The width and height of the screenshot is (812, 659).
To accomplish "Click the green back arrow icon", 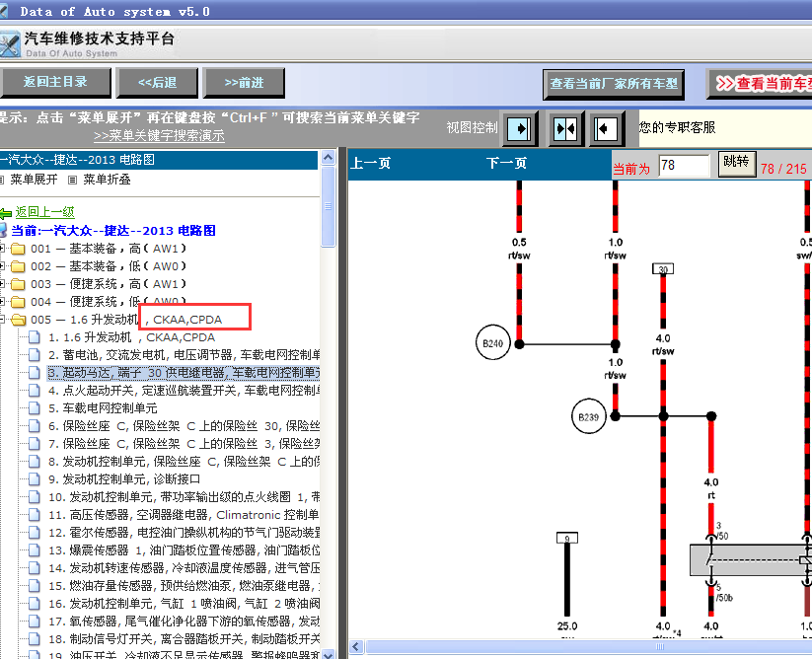I will pos(5,213).
